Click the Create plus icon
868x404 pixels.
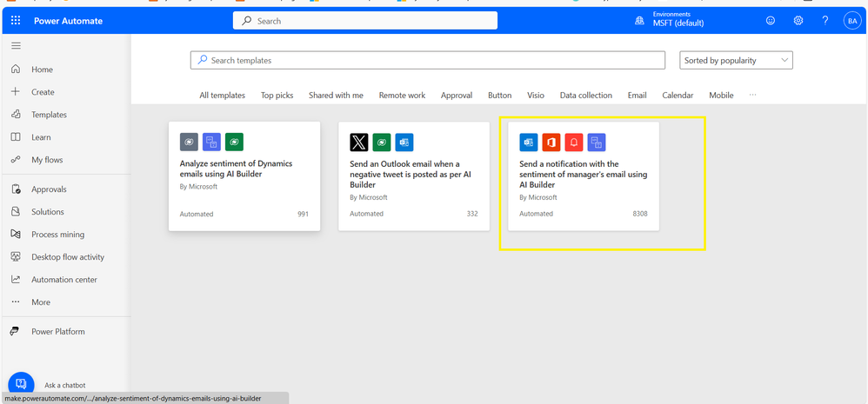(16, 92)
